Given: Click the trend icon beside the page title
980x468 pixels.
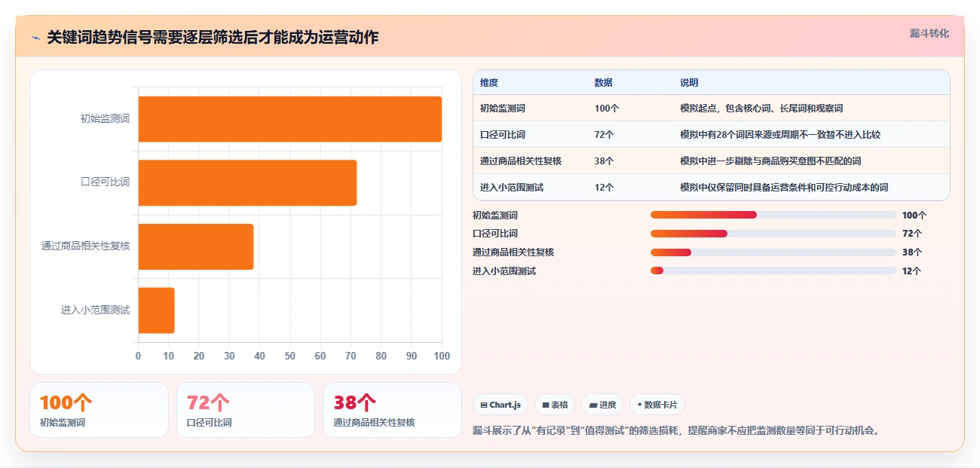Looking at the screenshot, I should point(35,38).
